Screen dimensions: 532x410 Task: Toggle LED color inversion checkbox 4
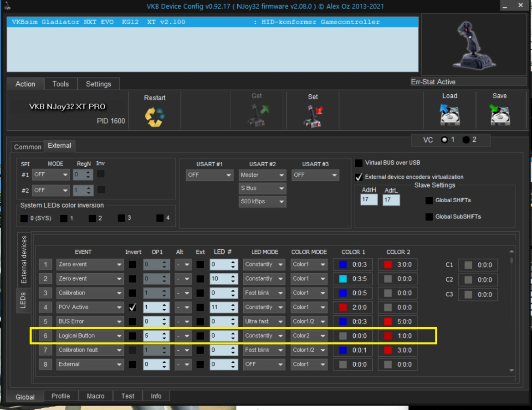160,218
